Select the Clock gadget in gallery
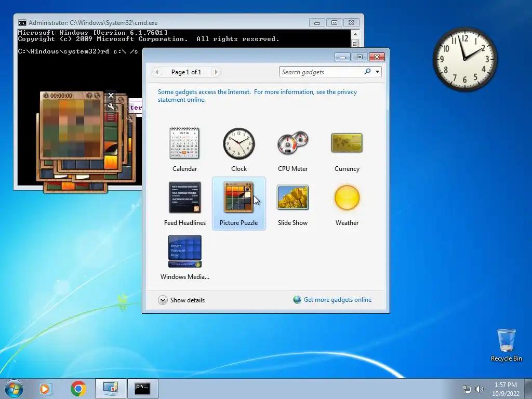 (x=239, y=149)
